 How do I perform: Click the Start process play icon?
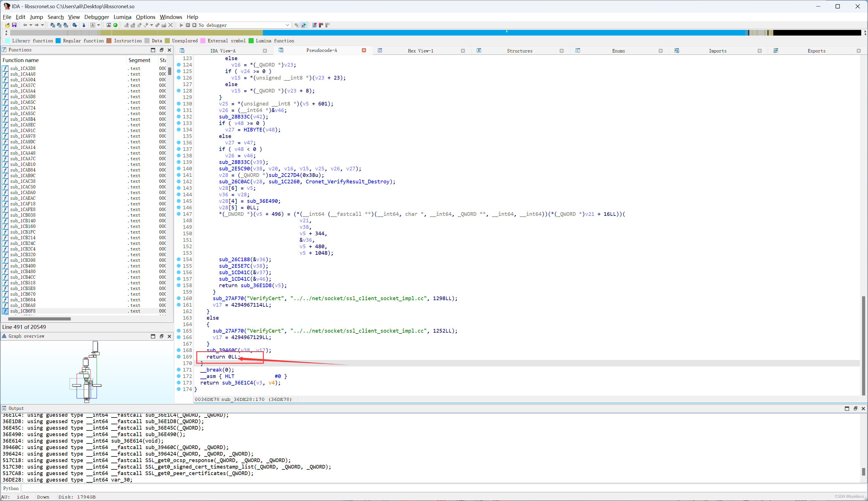[181, 25]
